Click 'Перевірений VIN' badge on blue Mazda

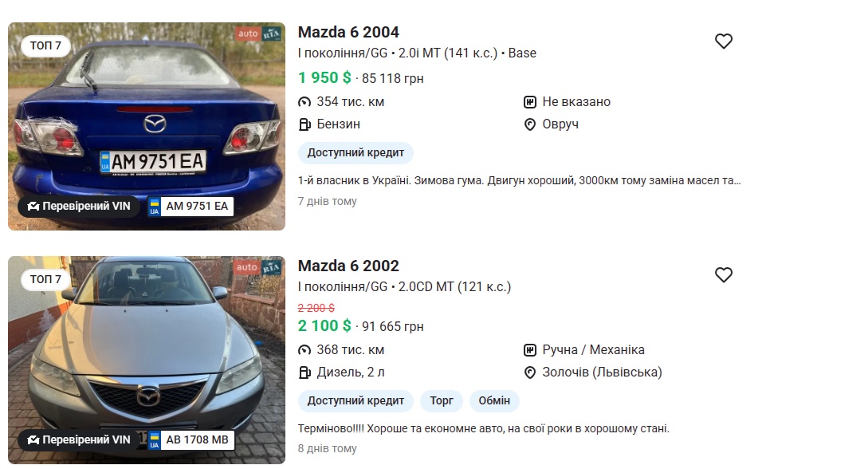[x=78, y=207]
